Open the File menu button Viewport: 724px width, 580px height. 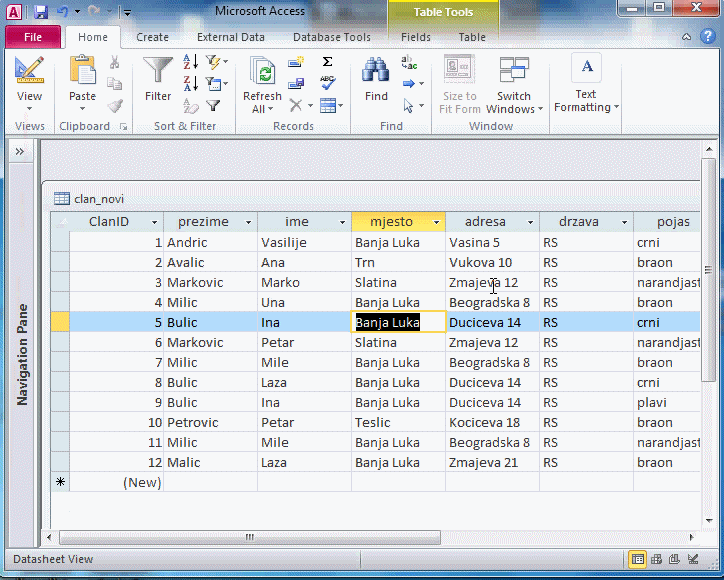32,37
